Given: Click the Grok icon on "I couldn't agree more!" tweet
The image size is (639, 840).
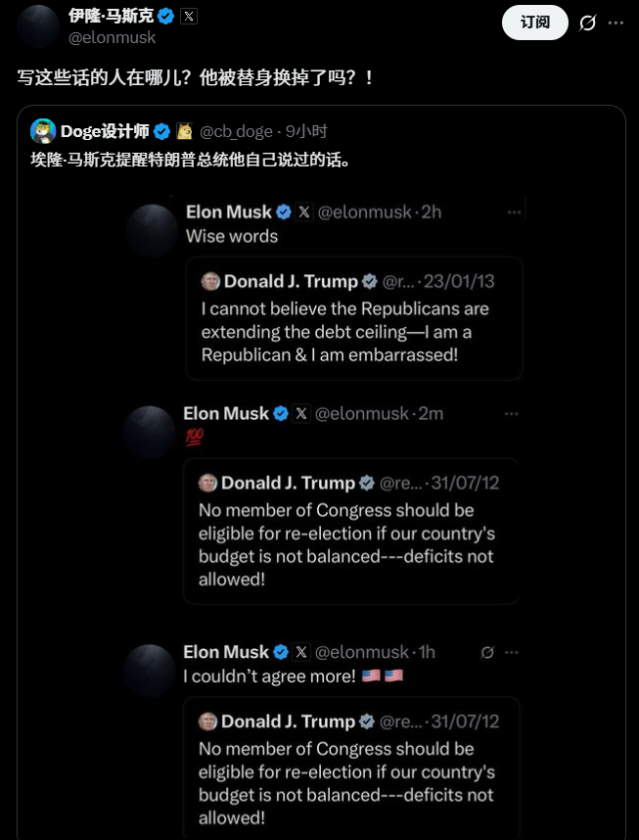Looking at the screenshot, I should (487, 652).
